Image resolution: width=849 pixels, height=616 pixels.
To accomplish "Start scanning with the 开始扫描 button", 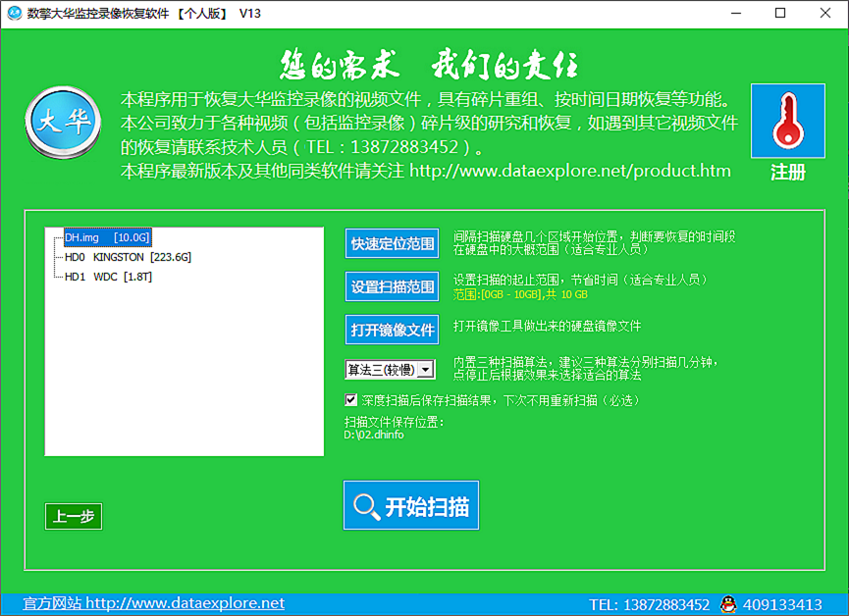I will tap(411, 505).
